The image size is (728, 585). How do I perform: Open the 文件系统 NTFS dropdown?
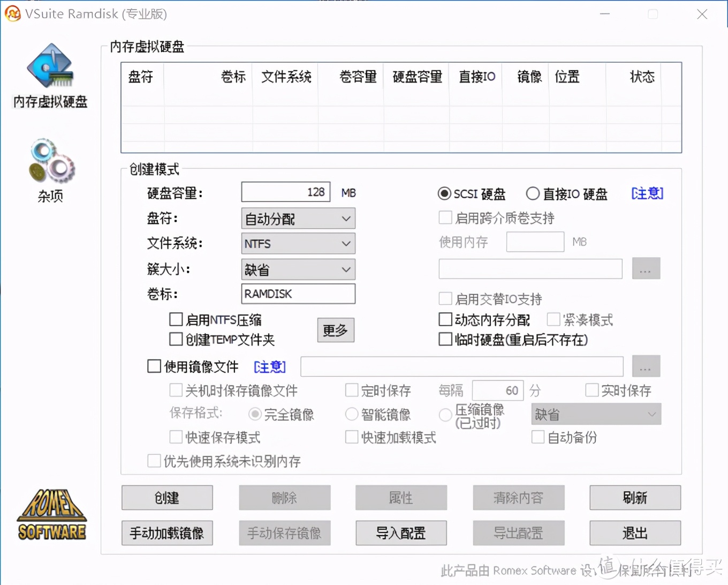click(x=298, y=244)
